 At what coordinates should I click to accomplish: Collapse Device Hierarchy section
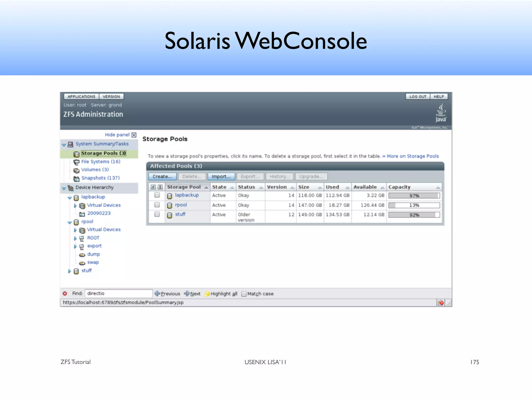click(x=64, y=189)
